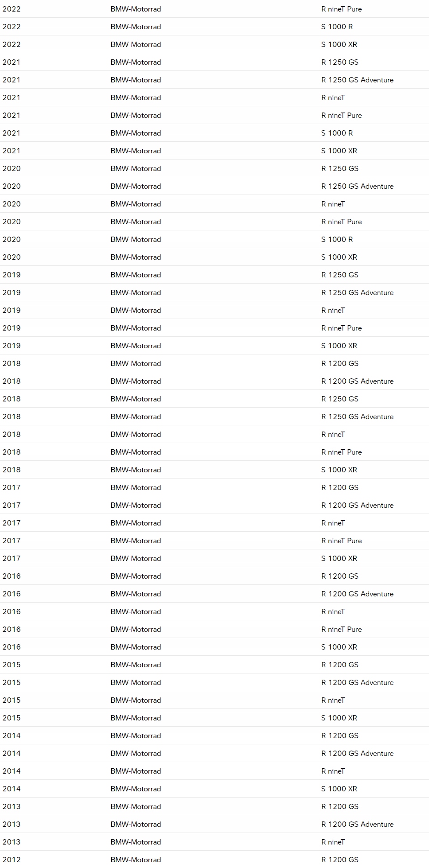Select BMW-Motorrad in the 2015 S 1000 XR row

136,718
